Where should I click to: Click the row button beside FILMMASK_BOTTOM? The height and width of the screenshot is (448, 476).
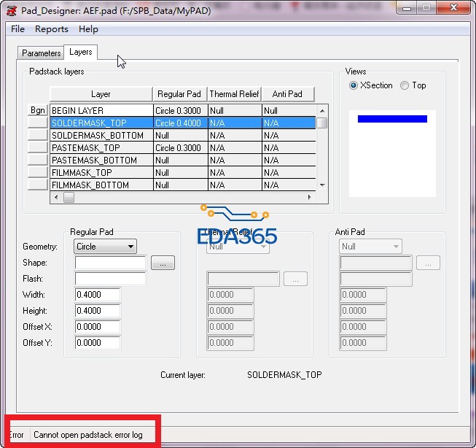point(38,185)
